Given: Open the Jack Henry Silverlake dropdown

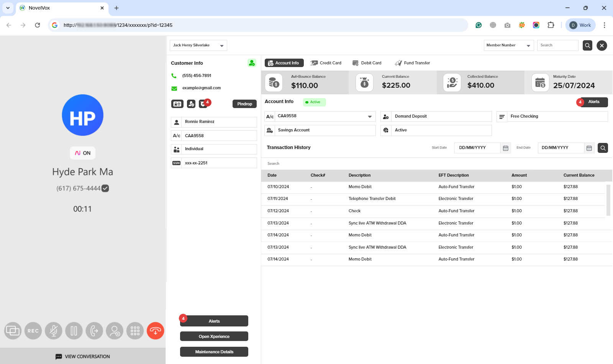Looking at the screenshot, I should (198, 45).
